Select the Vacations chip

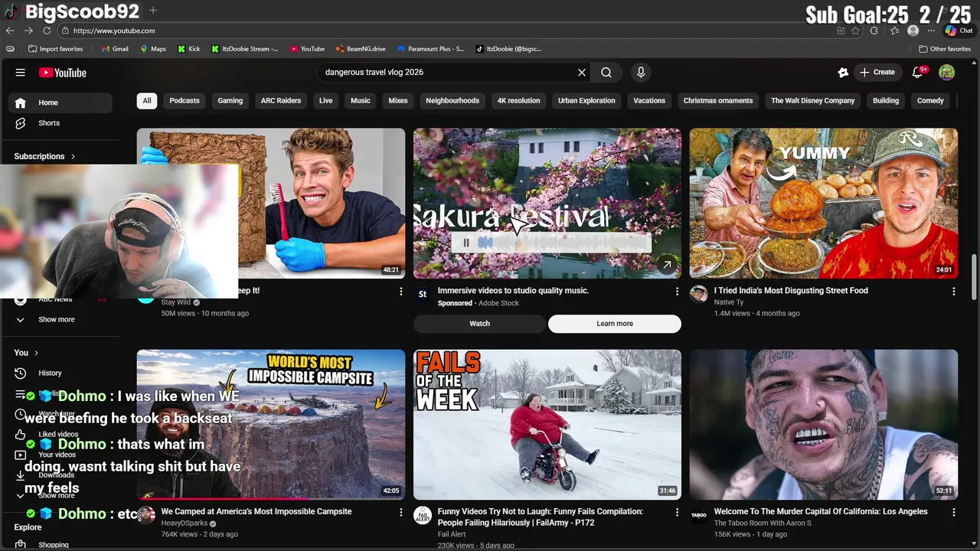(649, 101)
